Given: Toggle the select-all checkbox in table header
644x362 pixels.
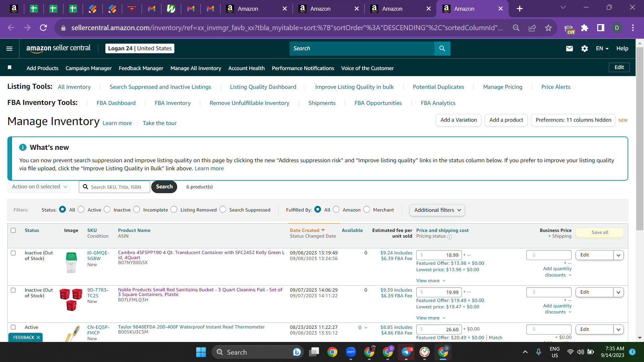Looking at the screenshot, I should [13, 230].
